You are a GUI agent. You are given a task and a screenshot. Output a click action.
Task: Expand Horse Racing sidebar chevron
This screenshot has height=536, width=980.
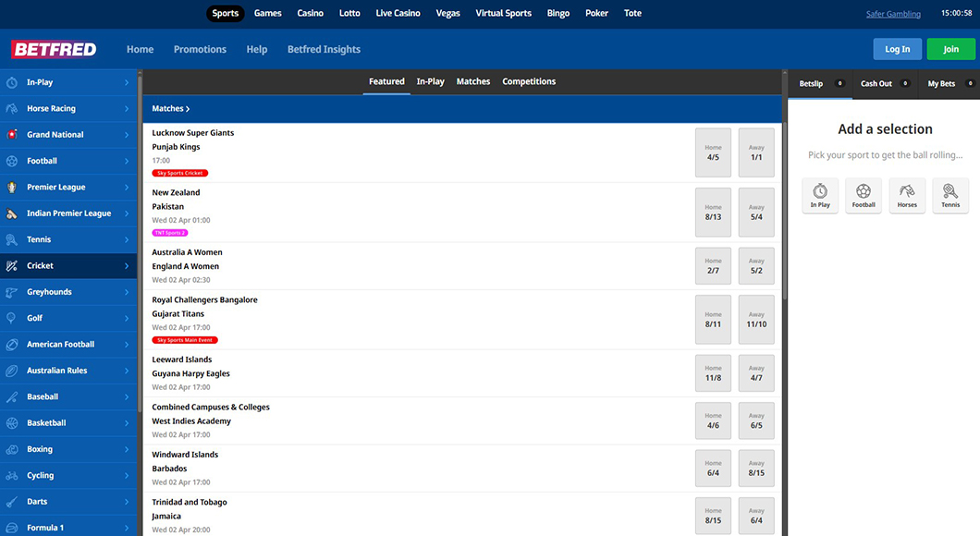[127, 109]
